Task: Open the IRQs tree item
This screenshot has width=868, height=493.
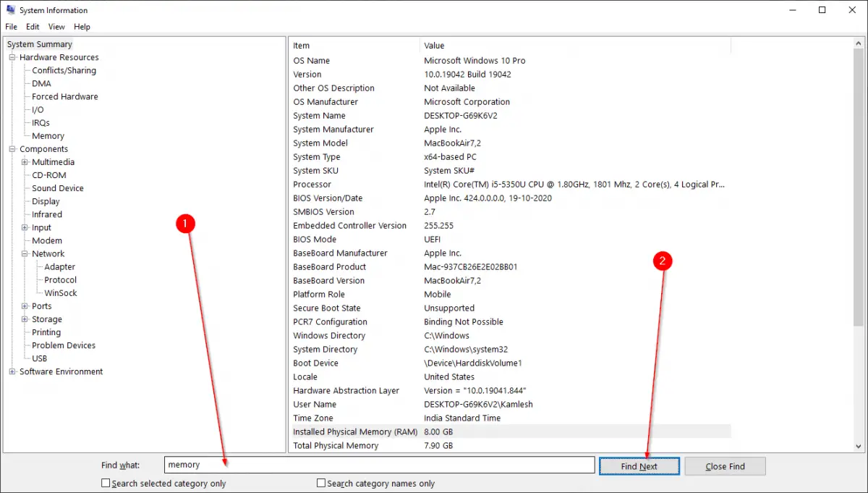Action: [x=40, y=122]
